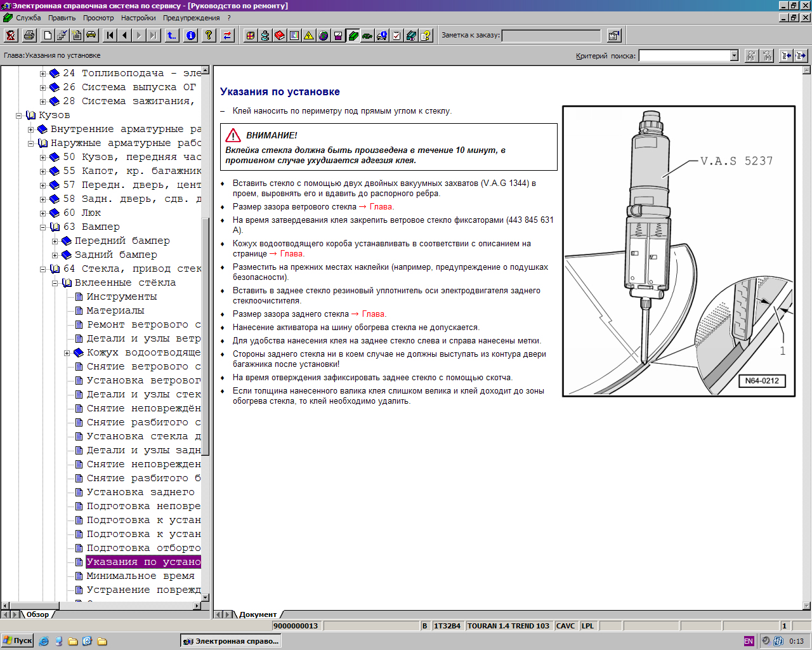Image resolution: width=812 pixels, height=650 pixels.
Task: Collapse the Кузов tree node
Action: [x=19, y=116]
